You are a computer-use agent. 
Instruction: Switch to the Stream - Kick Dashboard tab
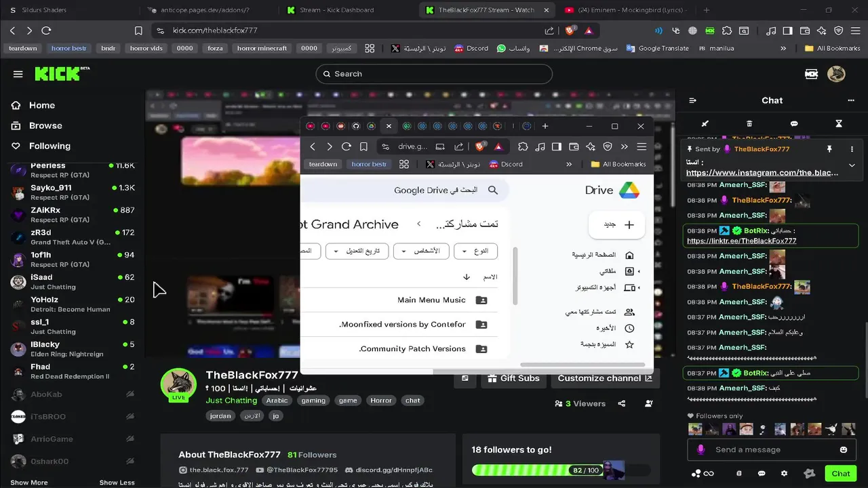346,10
